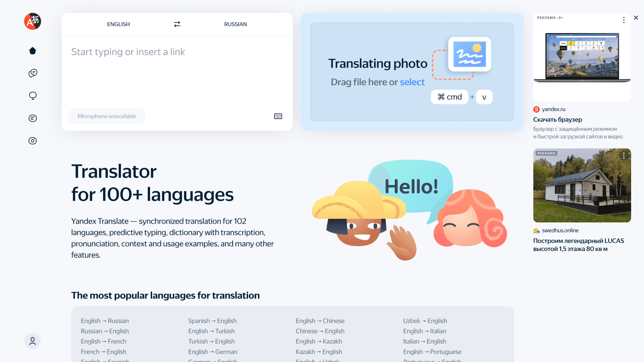Screen dimensions: 644x362
Task: Open the single speech-bubble sidebar icon
Action: 33,96
